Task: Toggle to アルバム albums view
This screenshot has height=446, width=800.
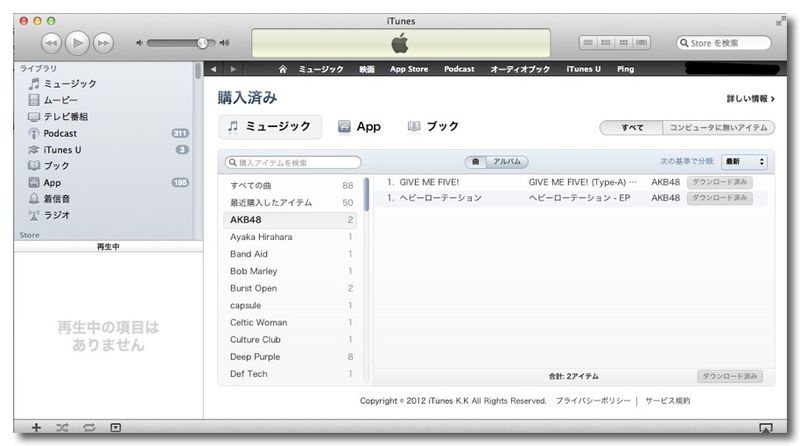Action: [507, 162]
